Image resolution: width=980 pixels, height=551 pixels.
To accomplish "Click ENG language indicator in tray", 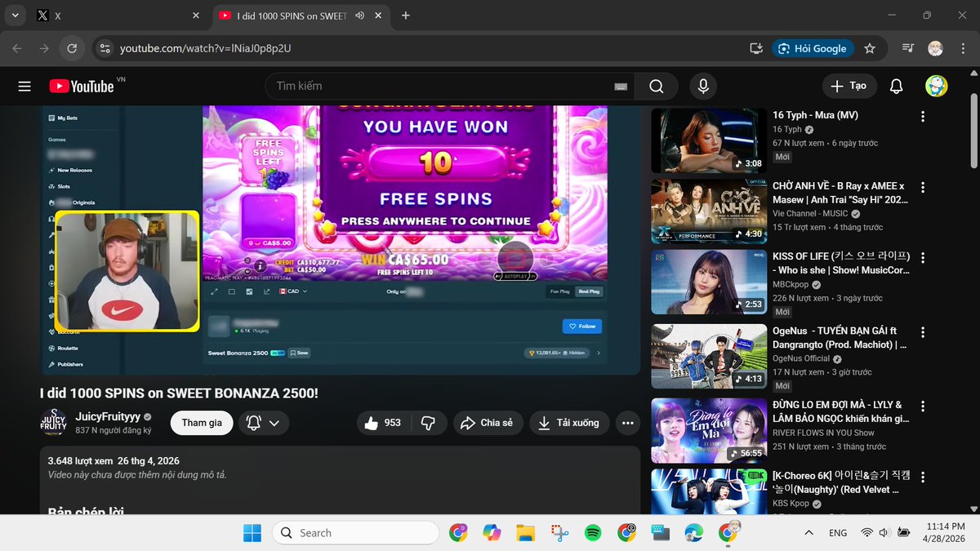I will pyautogui.click(x=838, y=533).
